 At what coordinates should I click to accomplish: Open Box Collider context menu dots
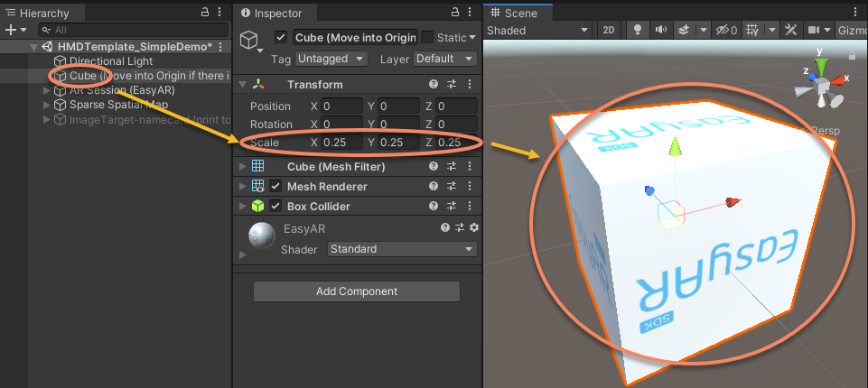pos(470,206)
